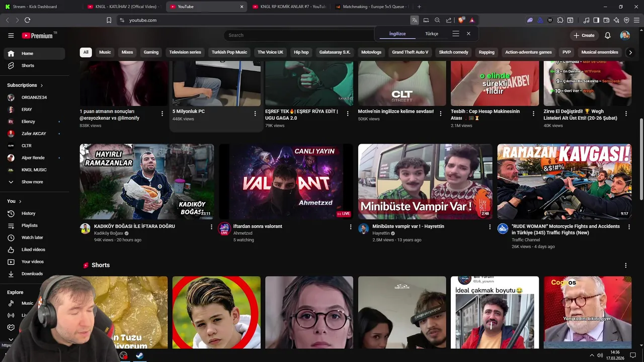Open options for Minibüste vampir var video
Viewport: 644px width, 362px height.
point(490,227)
